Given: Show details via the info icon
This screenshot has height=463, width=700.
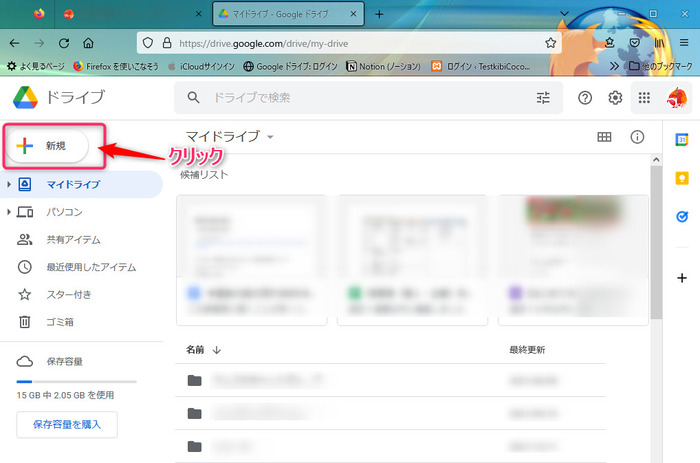Looking at the screenshot, I should 637,137.
